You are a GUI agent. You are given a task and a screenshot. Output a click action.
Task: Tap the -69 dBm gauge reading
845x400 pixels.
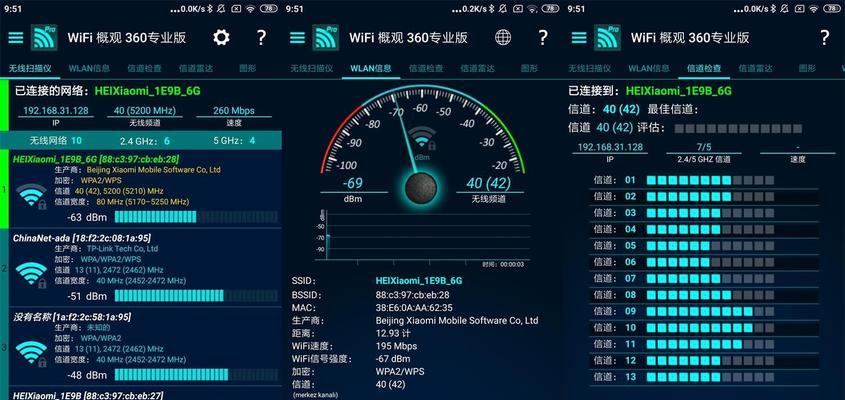coord(354,183)
